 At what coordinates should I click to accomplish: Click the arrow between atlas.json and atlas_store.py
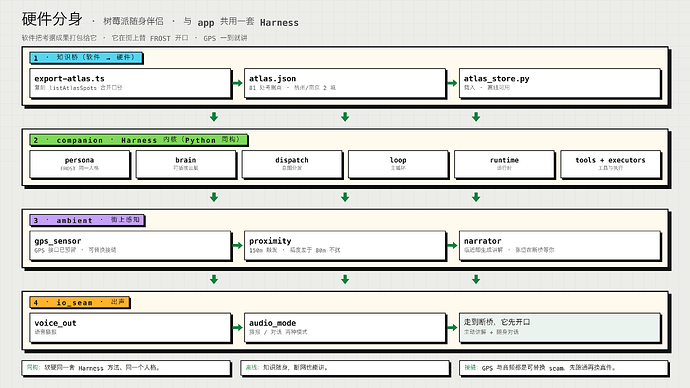pyautogui.click(x=452, y=83)
